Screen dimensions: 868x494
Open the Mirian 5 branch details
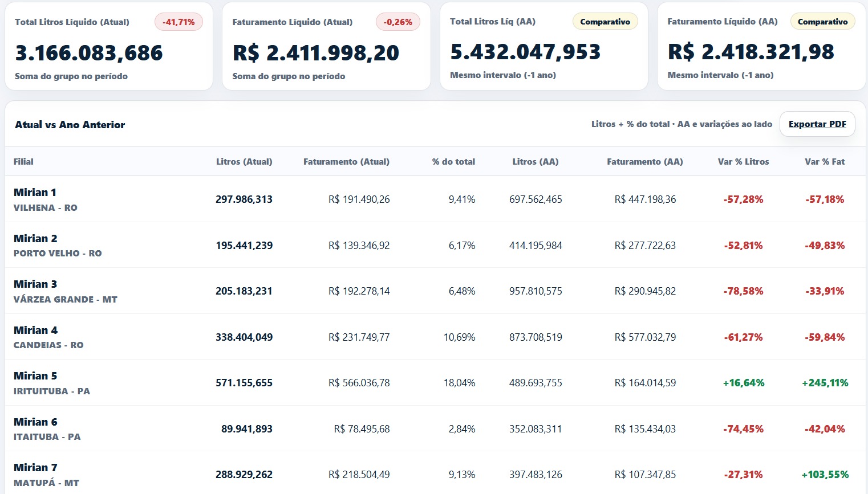point(35,375)
